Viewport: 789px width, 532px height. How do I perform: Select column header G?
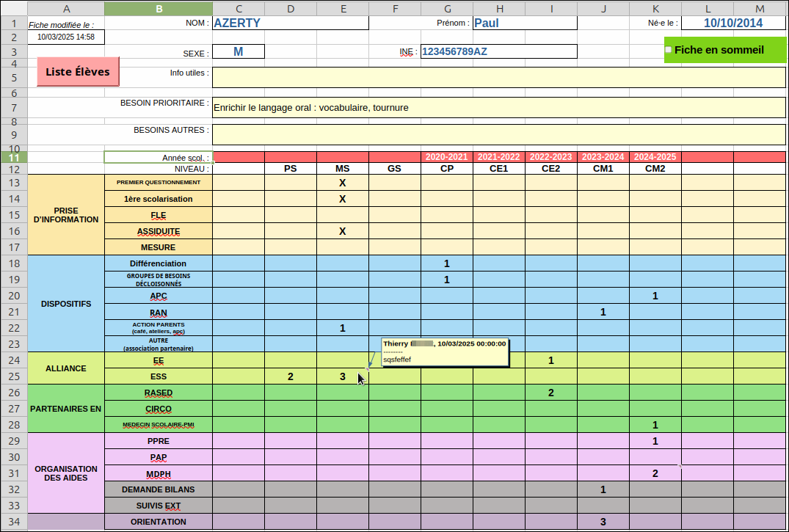click(x=447, y=9)
